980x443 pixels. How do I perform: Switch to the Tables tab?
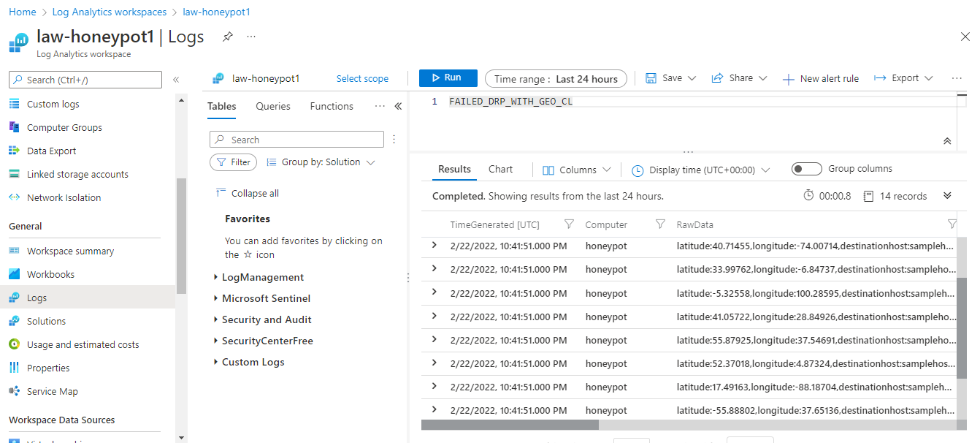tap(222, 107)
